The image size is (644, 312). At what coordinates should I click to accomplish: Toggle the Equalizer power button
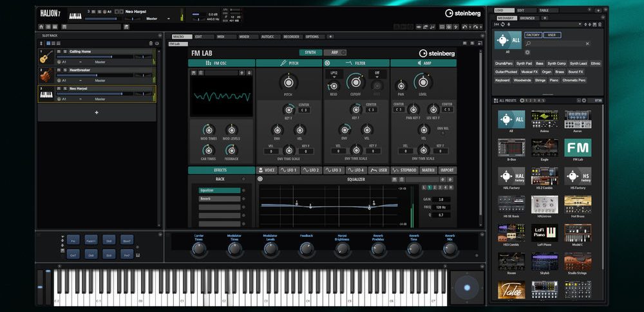point(260,179)
